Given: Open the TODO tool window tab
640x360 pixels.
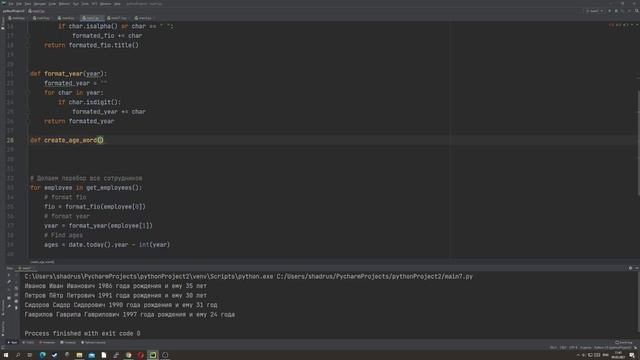Looking at the screenshot, I should [x=28, y=342].
